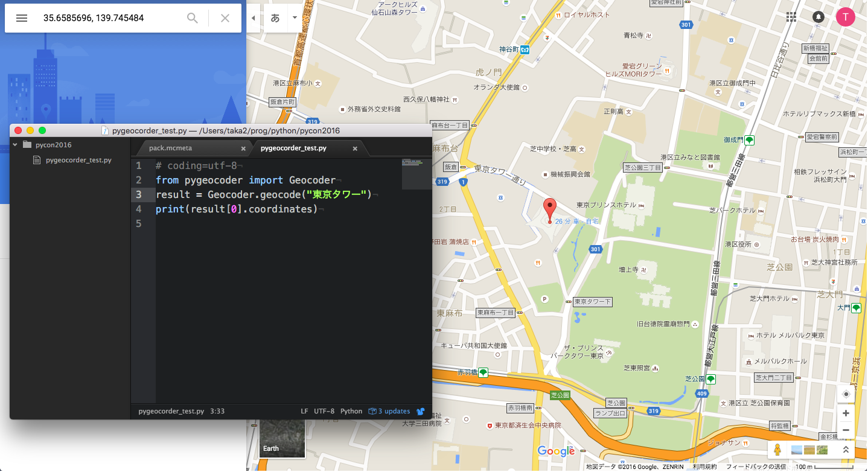Click into the coordinates search field
This screenshot has height=472, width=868.
point(109,18)
